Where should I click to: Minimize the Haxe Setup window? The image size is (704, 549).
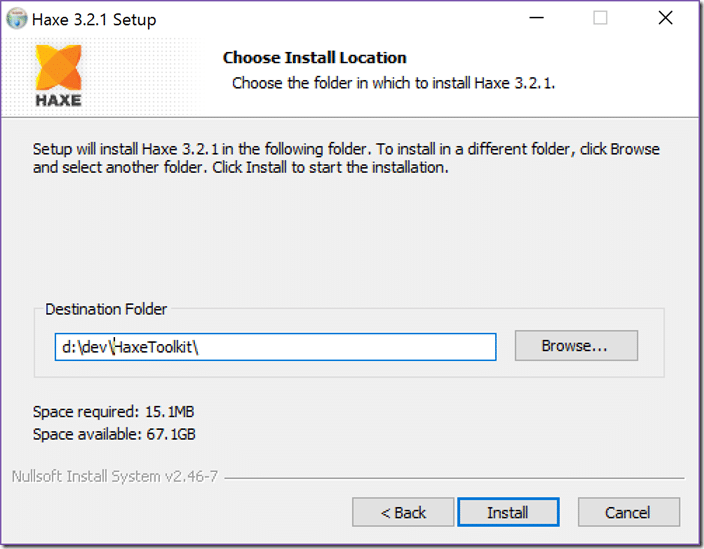536,18
